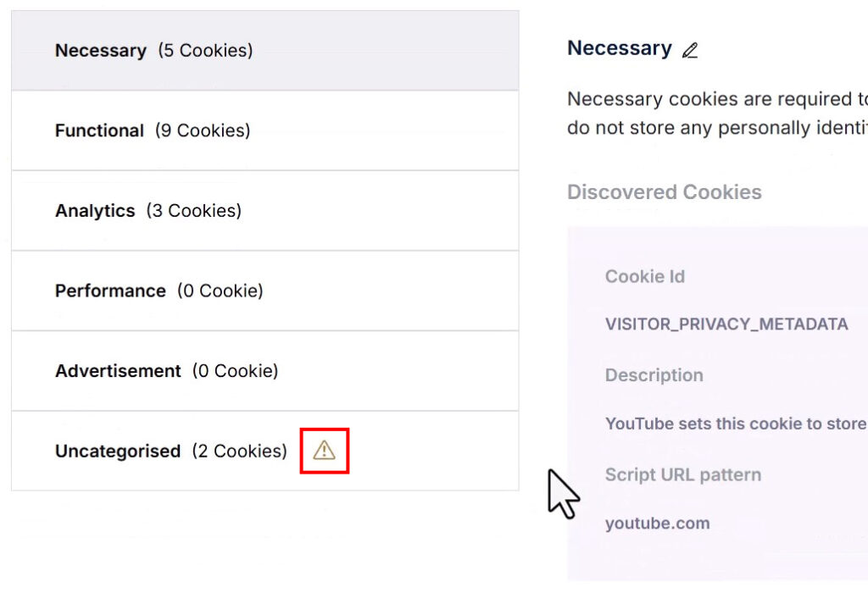Click the 'YouTube sets this cookie' description text
Screen dimensions: 868x593
tap(735, 424)
